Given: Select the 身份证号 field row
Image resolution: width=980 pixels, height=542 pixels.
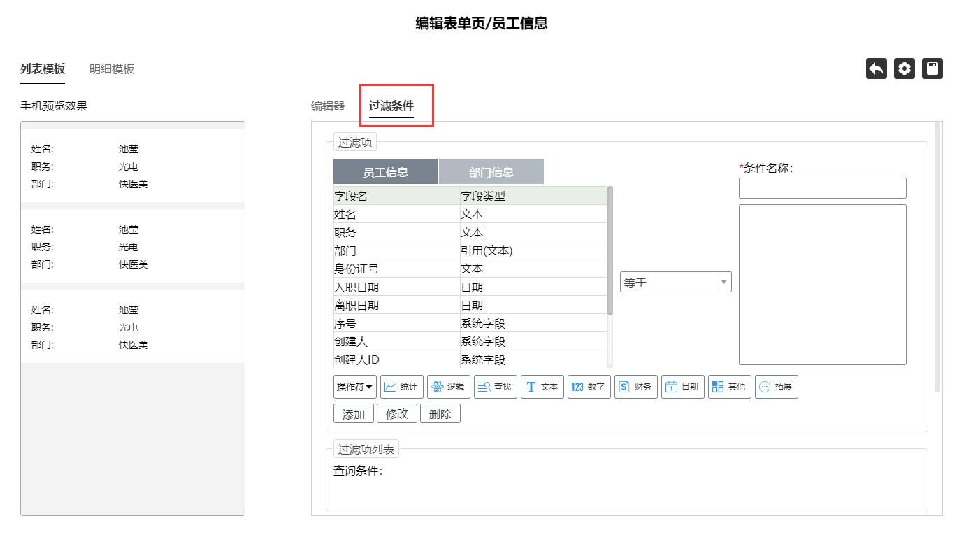Looking at the screenshot, I should coord(470,269).
